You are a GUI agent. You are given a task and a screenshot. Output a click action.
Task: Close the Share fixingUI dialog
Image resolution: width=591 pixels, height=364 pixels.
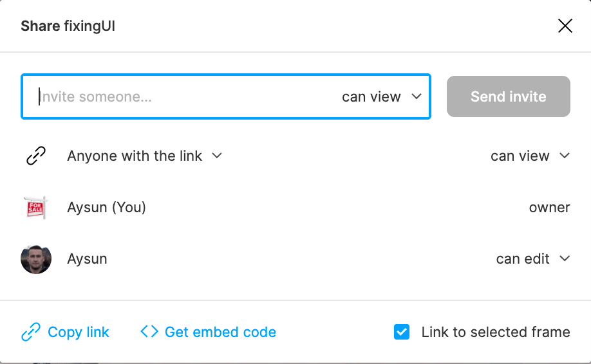click(565, 26)
